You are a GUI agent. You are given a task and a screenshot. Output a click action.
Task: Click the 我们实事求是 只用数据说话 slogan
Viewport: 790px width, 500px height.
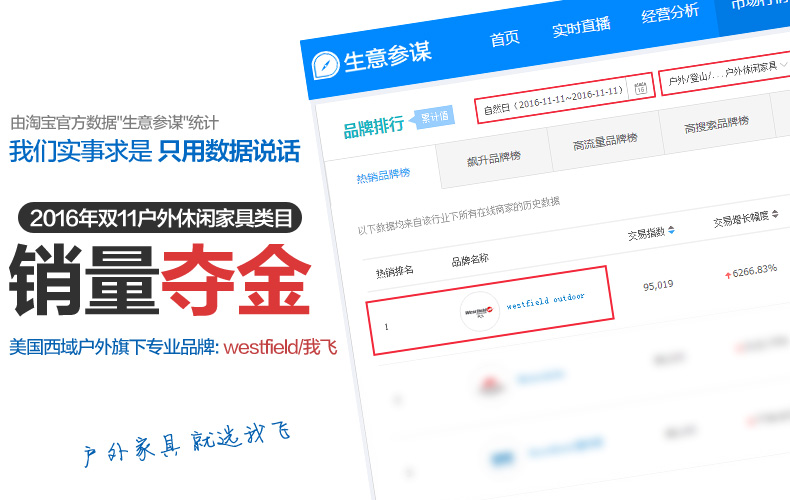(x=155, y=151)
